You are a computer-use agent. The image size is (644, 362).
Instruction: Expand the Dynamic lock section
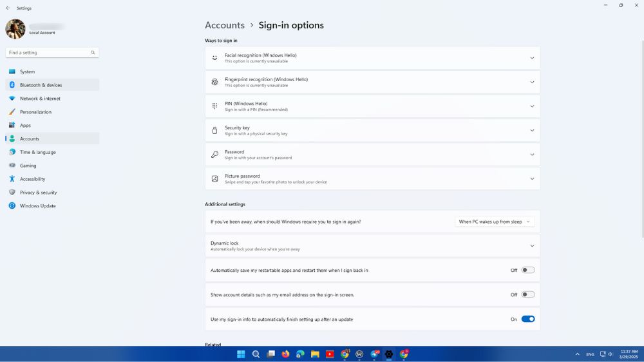372,245
